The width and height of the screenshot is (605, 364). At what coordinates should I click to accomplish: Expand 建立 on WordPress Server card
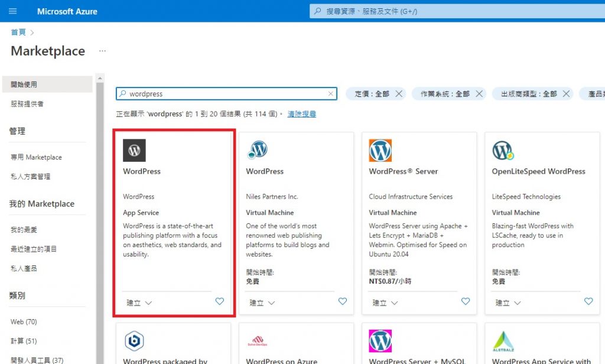click(385, 303)
